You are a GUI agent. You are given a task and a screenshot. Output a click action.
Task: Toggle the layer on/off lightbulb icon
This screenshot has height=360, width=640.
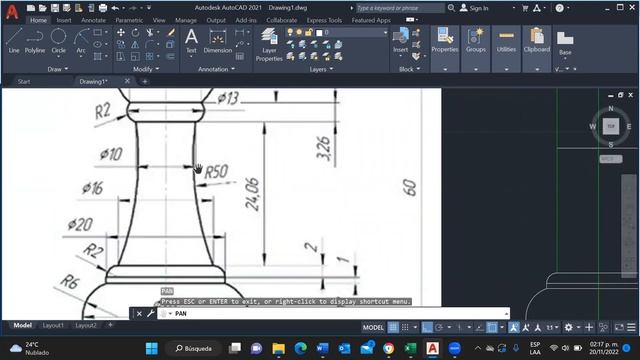click(x=290, y=32)
